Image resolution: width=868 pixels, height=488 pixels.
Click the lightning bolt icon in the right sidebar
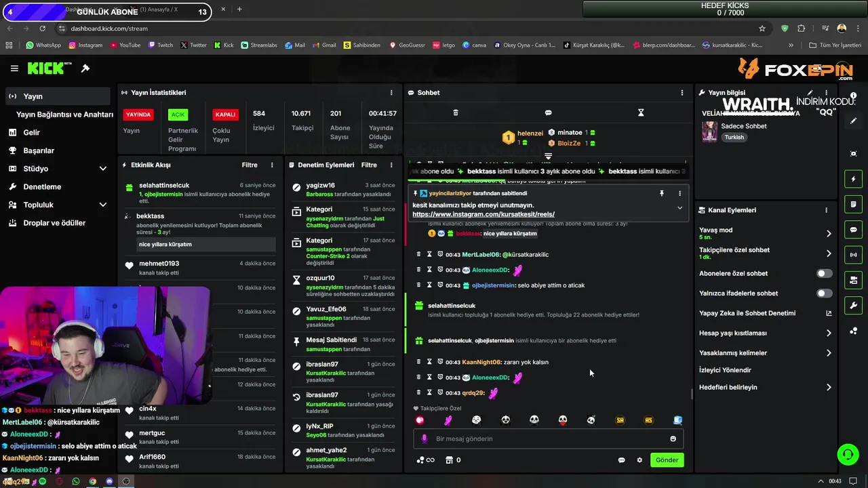pyautogui.click(x=853, y=179)
